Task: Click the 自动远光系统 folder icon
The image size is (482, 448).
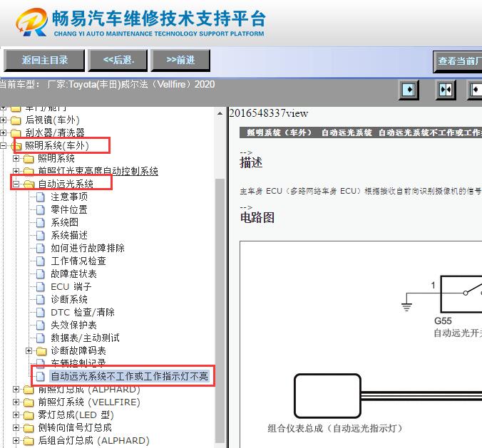Action: [29, 184]
